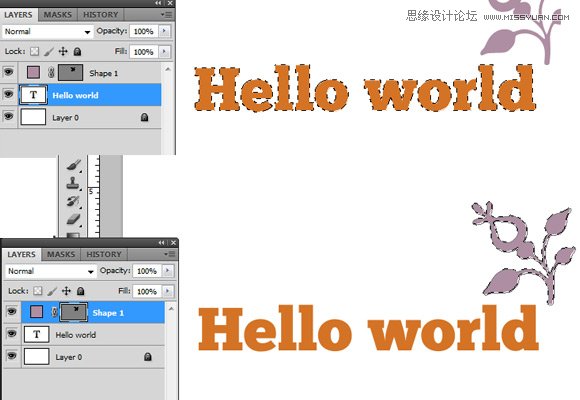This screenshot has width=580, height=400.
Task: Switch to Layers tab in lower panel
Action: pos(21,255)
